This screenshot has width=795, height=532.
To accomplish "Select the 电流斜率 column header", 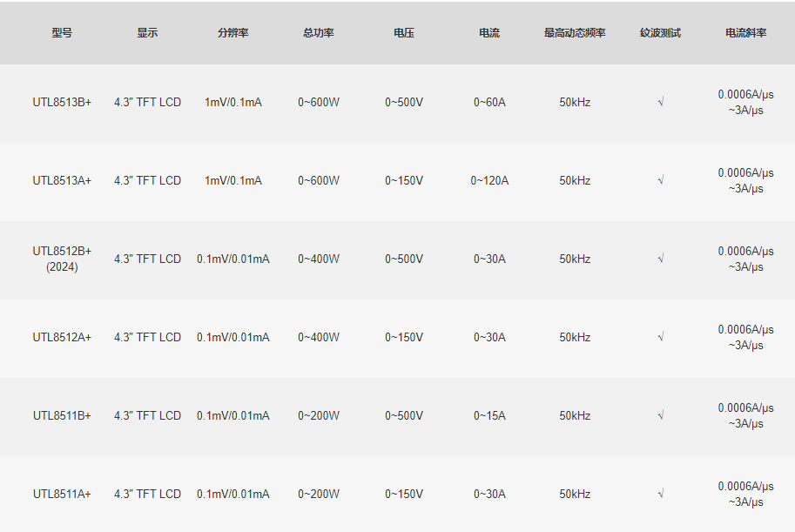I will [746, 33].
